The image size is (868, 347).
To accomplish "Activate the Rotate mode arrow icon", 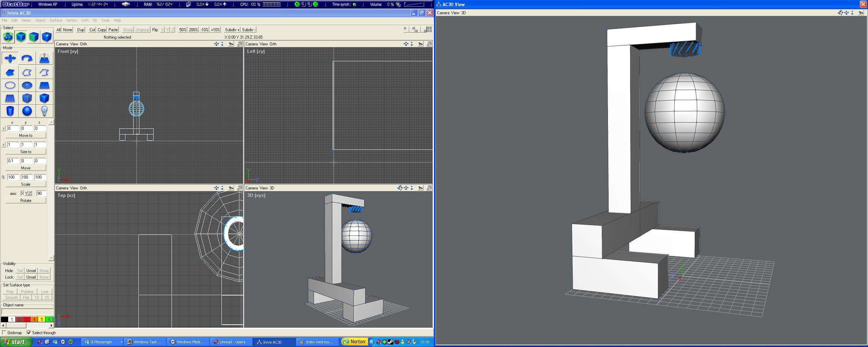I will [27, 59].
